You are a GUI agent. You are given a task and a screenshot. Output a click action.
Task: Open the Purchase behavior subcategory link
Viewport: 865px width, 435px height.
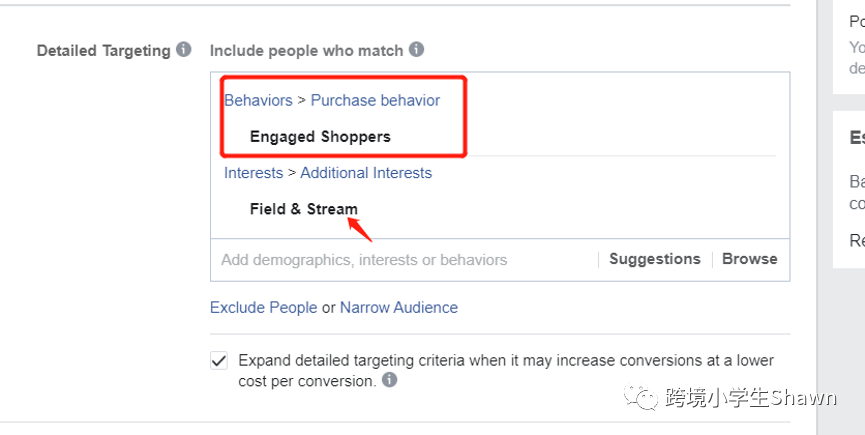375,100
